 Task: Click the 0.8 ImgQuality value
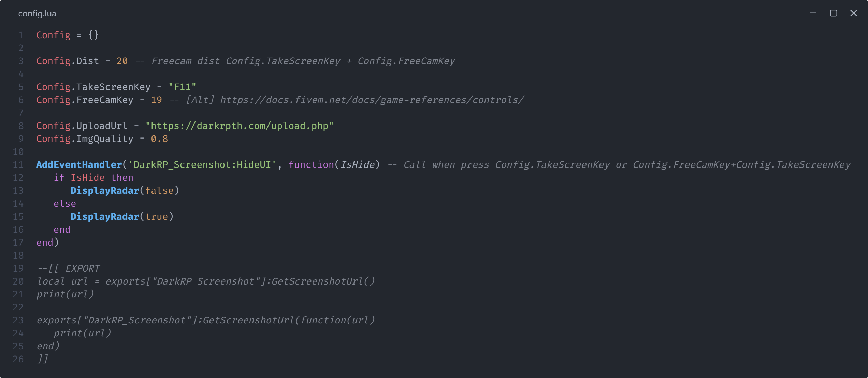tap(159, 139)
